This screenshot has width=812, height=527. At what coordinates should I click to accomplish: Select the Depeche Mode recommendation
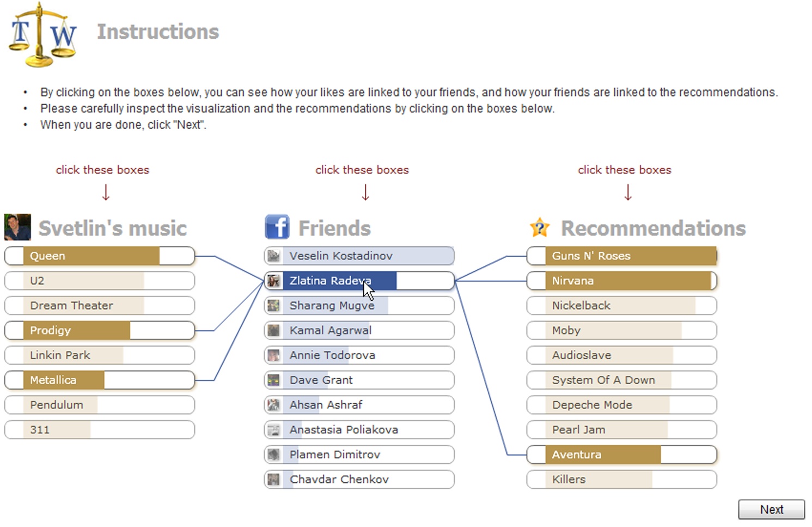(x=621, y=405)
